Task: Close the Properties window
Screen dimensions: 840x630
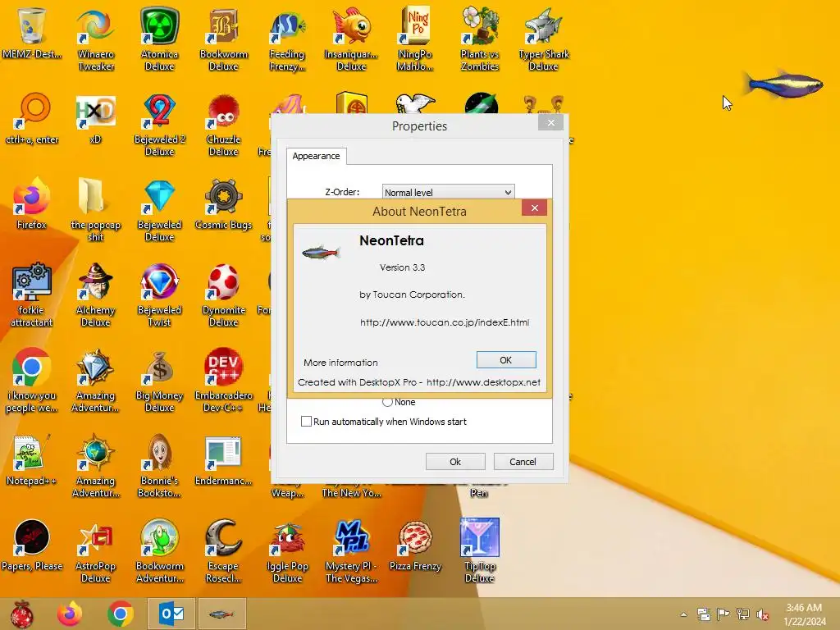Action: click(x=550, y=123)
